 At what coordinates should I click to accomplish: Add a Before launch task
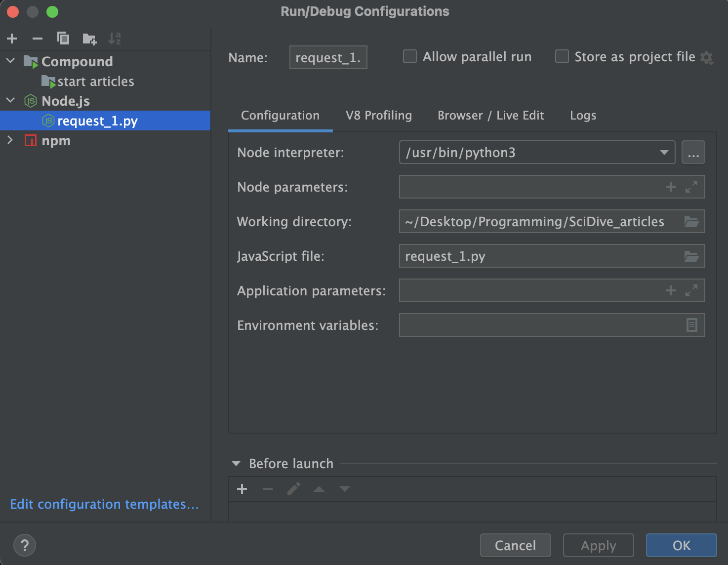(x=242, y=489)
